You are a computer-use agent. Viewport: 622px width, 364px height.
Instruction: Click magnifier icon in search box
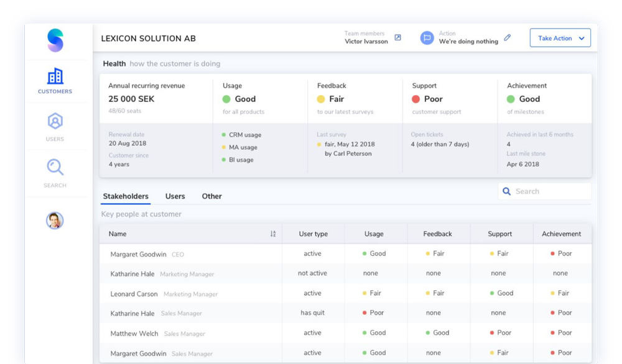click(507, 191)
